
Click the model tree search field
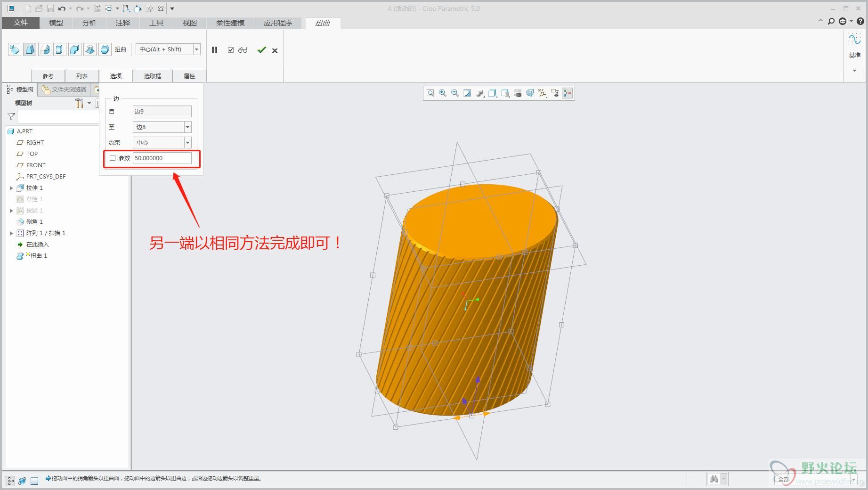[x=57, y=116]
